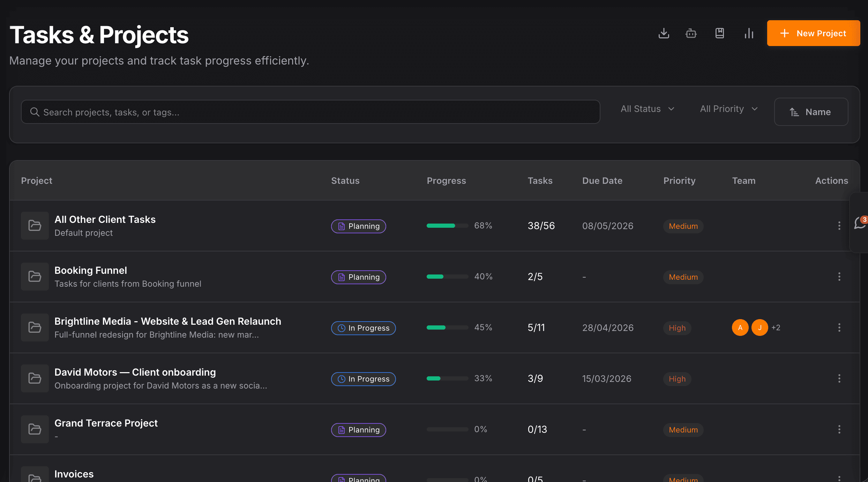Viewport: 868px width, 482px height.
Task: Toggle the Planning status badge on All Other Client Tasks
Action: point(358,226)
